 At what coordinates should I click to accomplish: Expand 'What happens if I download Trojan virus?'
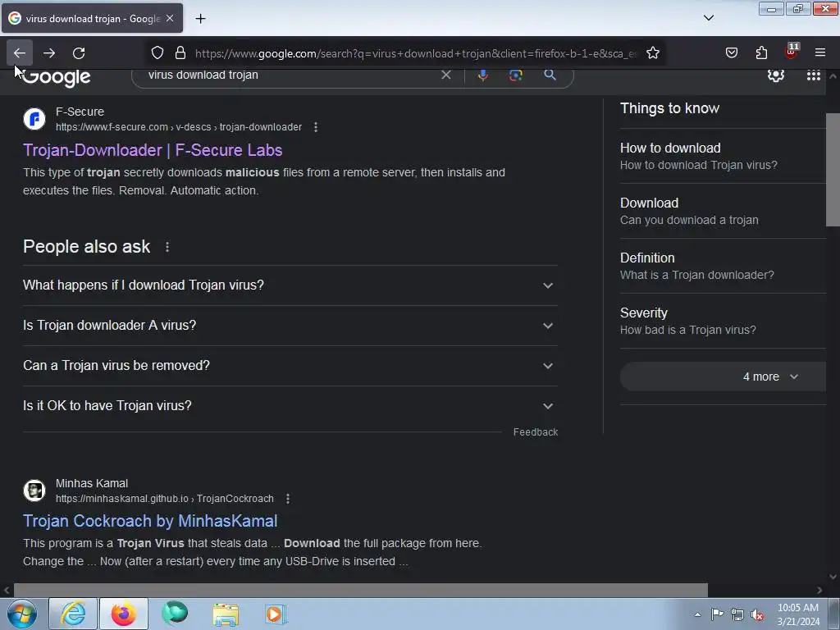coord(290,285)
